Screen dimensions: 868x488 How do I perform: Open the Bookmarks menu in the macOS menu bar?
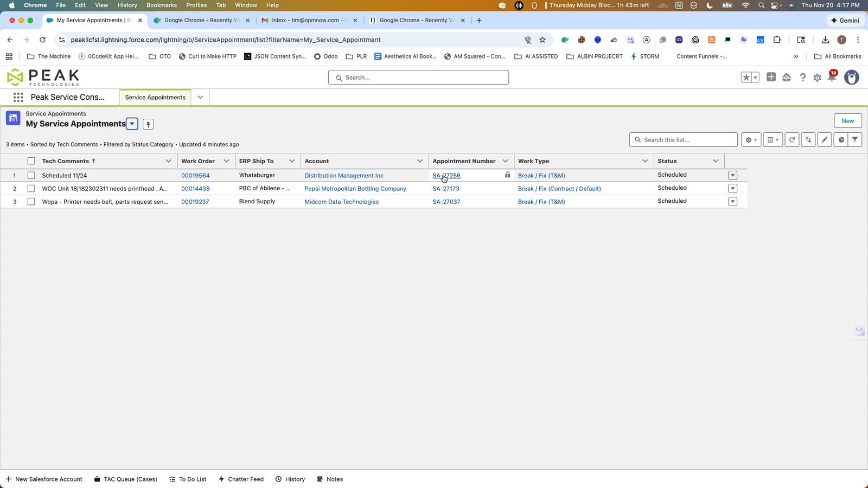coord(162,5)
